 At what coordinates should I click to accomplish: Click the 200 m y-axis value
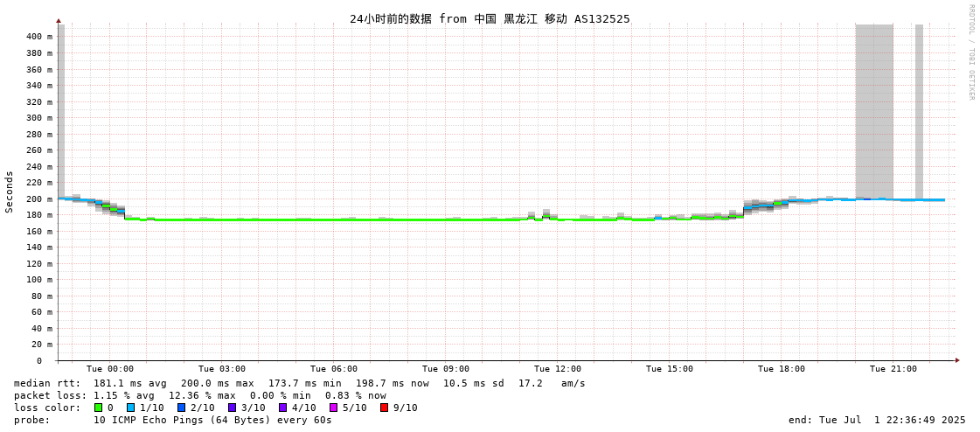[39, 199]
